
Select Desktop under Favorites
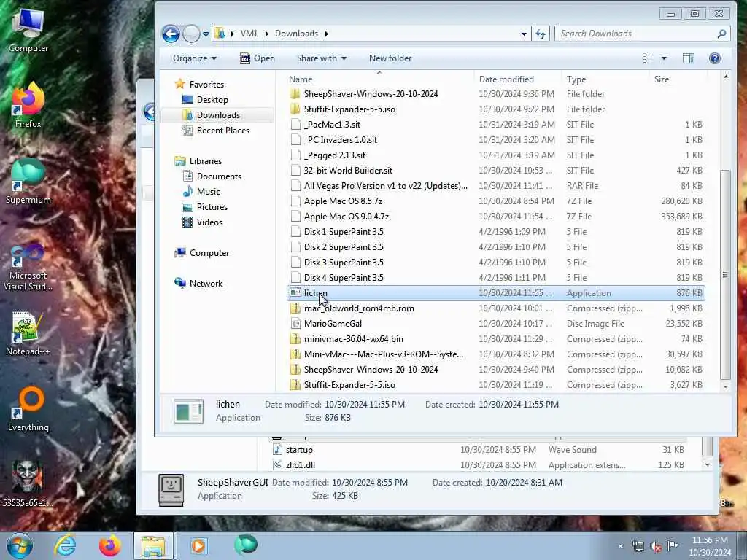click(x=205, y=99)
